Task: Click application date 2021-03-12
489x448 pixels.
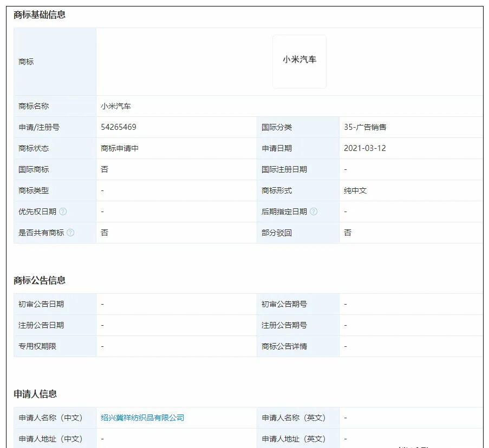Action: 364,148
